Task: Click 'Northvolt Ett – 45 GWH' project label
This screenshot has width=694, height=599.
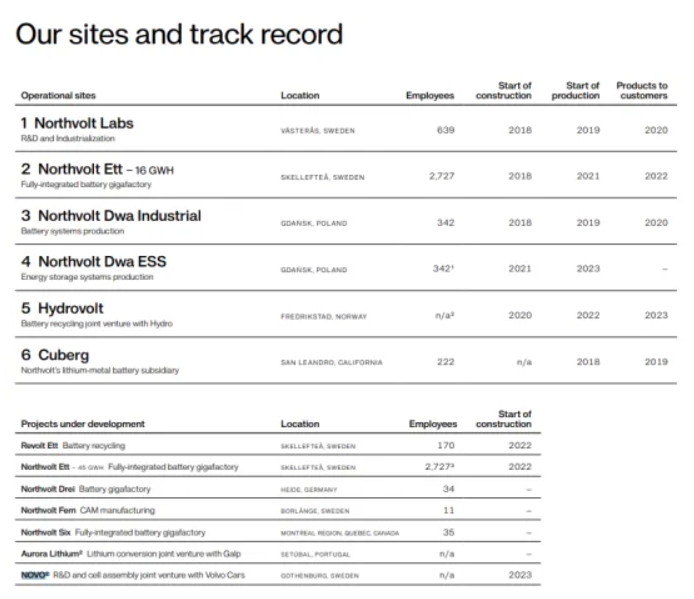Action: [x=62, y=467]
